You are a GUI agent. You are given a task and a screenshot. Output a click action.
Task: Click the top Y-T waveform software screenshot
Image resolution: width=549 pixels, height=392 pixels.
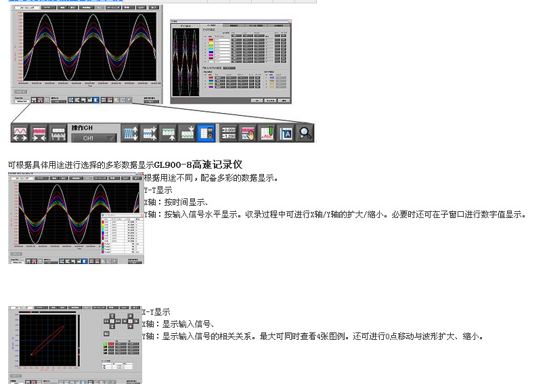(87, 55)
